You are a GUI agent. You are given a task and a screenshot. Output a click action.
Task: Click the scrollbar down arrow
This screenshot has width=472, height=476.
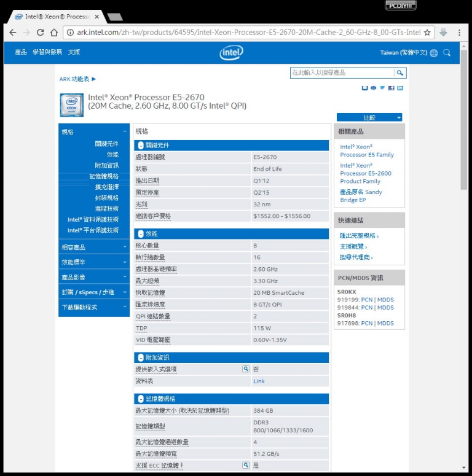[463, 467]
